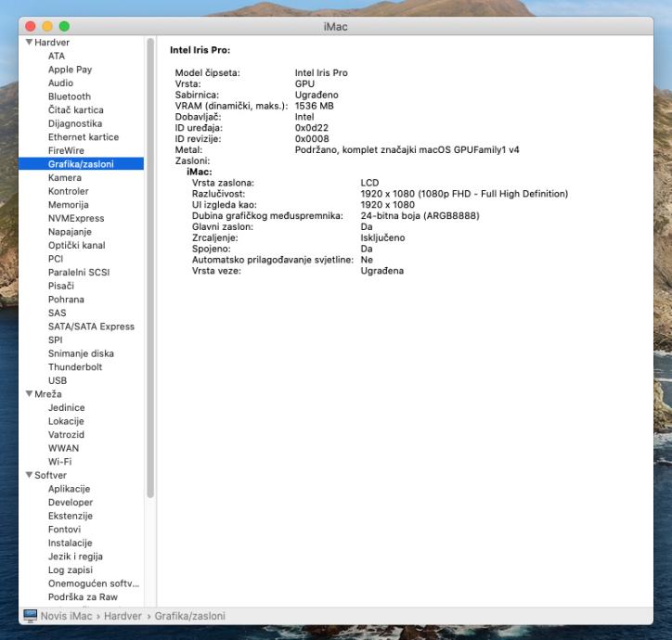Screen dimensions: 672x640
Task: Select SAS in the sidebar
Action: pos(57,313)
